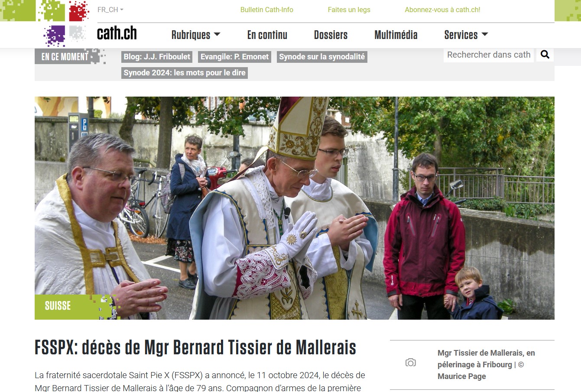This screenshot has width=581, height=392.
Task: Open the Synode sur la synodalité tag
Action: tap(322, 57)
